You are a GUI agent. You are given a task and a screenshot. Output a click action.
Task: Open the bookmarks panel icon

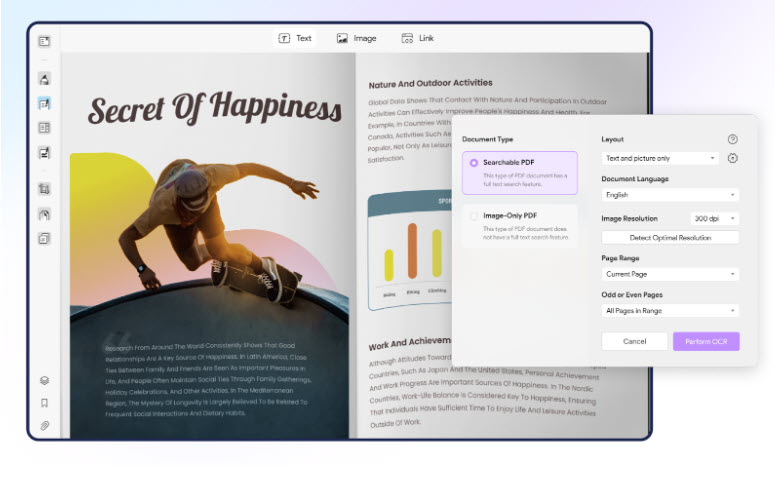(x=44, y=403)
